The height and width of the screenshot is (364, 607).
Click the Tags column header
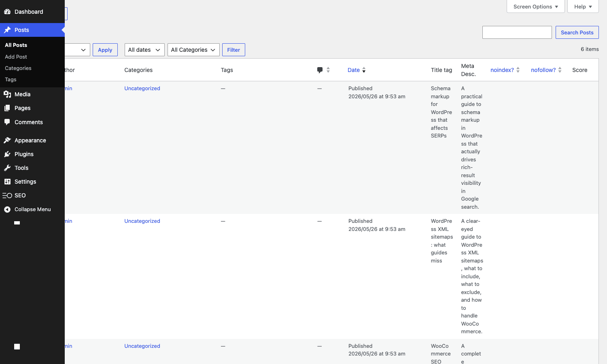point(227,70)
